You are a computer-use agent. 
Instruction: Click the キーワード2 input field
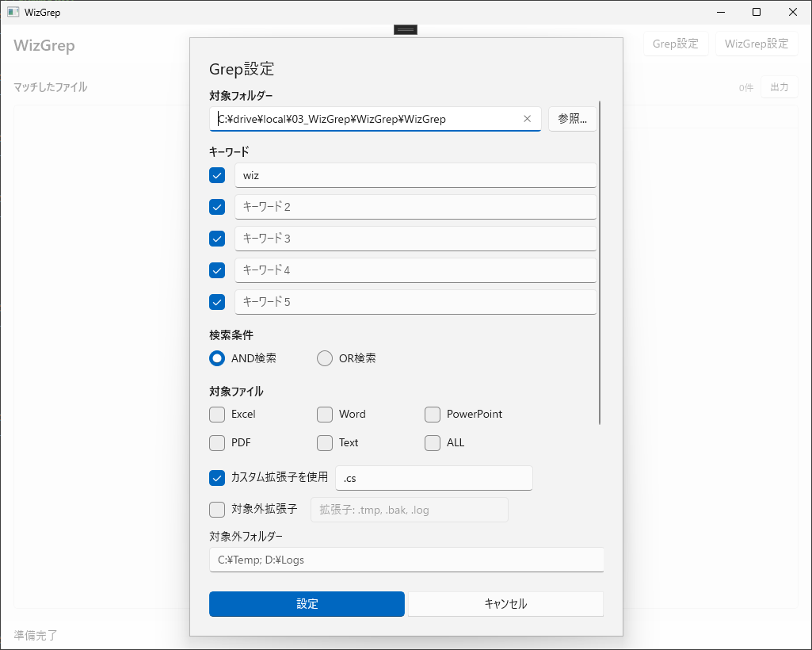(416, 207)
